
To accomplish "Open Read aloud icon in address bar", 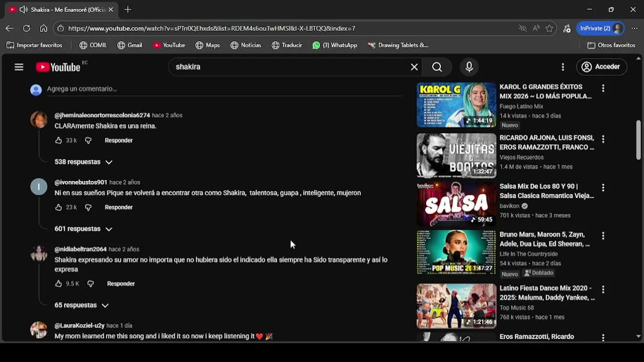I will pyautogui.click(x=536, y=28).
